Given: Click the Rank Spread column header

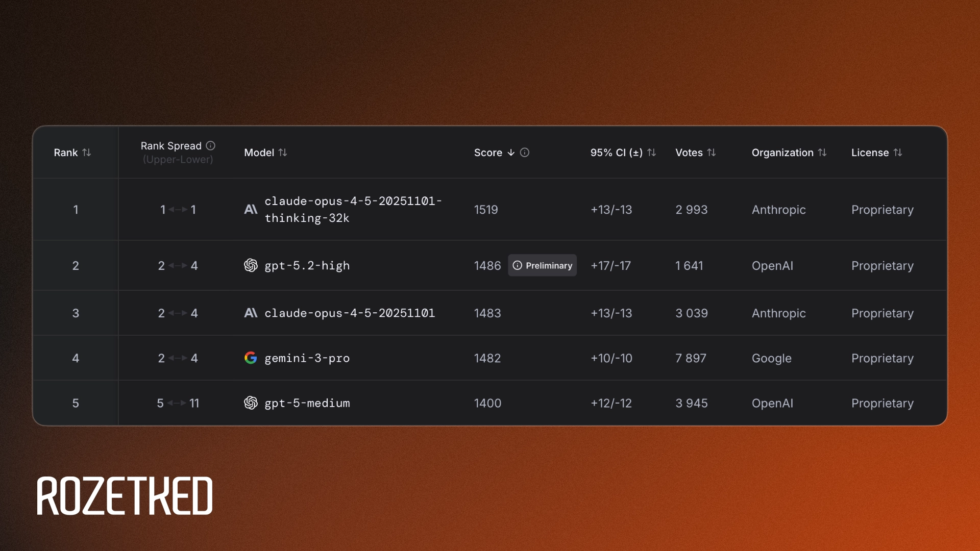Looking at the screenshot, I should pyautogui.click(x=171, y=146).
